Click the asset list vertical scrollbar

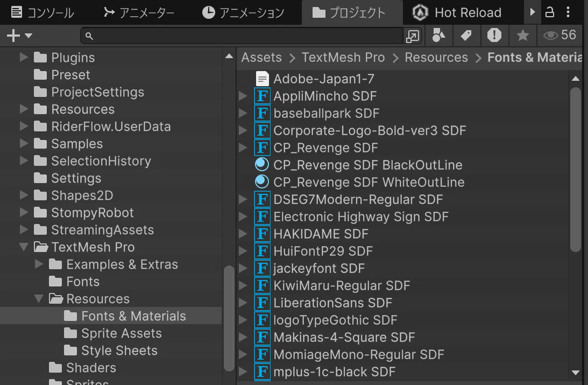pyautogui.click(x=576, y=169)
